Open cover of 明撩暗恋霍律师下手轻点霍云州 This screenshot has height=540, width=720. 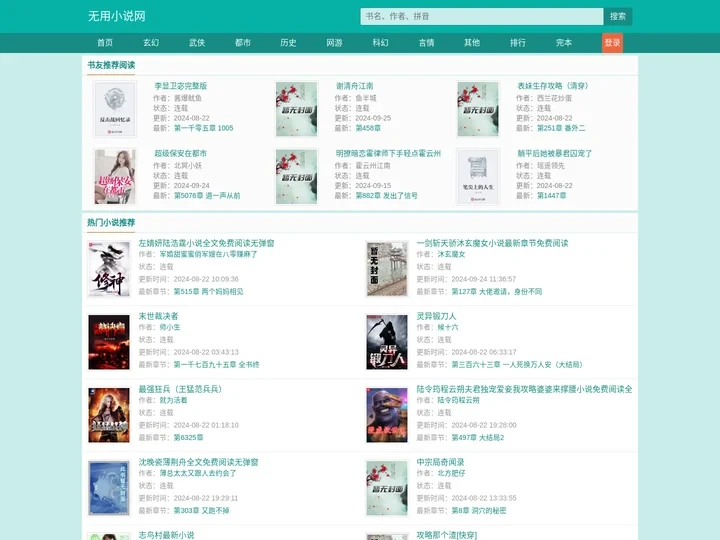[296, 177]
